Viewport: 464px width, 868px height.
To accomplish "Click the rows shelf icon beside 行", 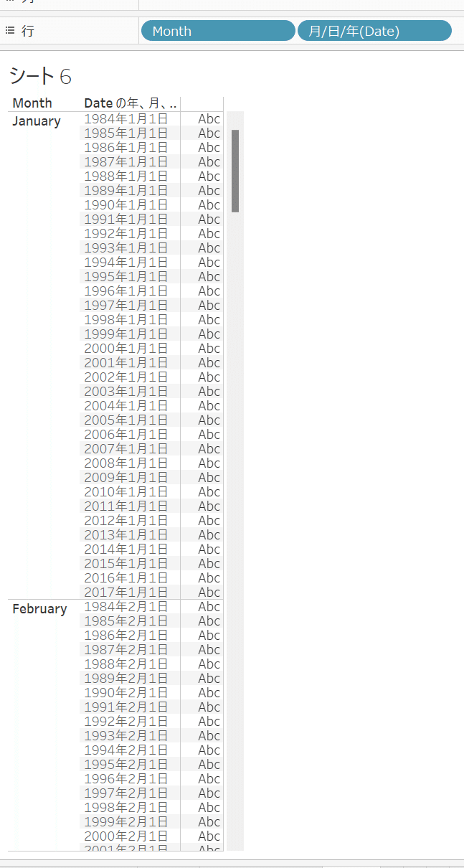I will pyautogui.click(x=10, y=31).
